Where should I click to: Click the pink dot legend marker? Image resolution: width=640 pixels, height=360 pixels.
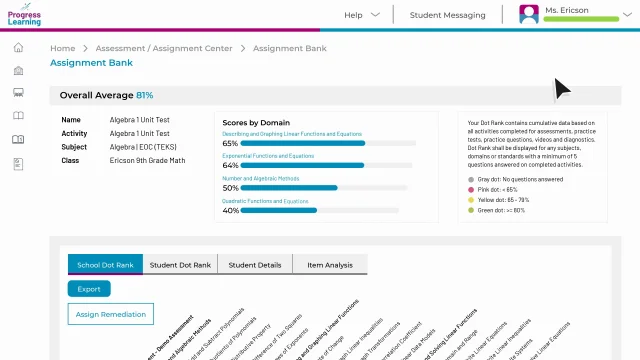coord(471,189)
